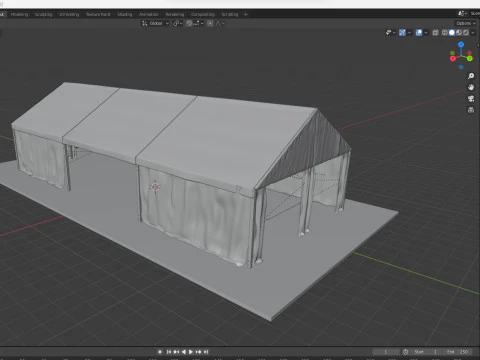Switch to the Animation workspace tab

[149, 14]
